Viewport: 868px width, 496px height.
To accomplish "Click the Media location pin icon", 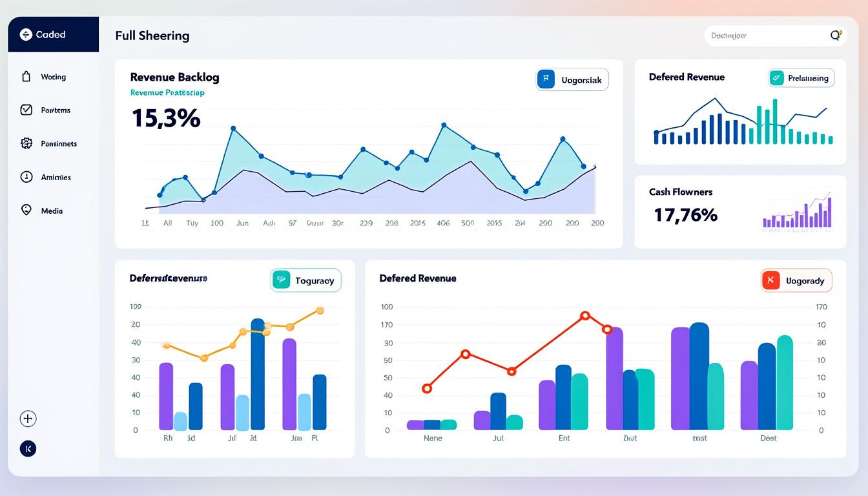I will [x=26, y=210].
